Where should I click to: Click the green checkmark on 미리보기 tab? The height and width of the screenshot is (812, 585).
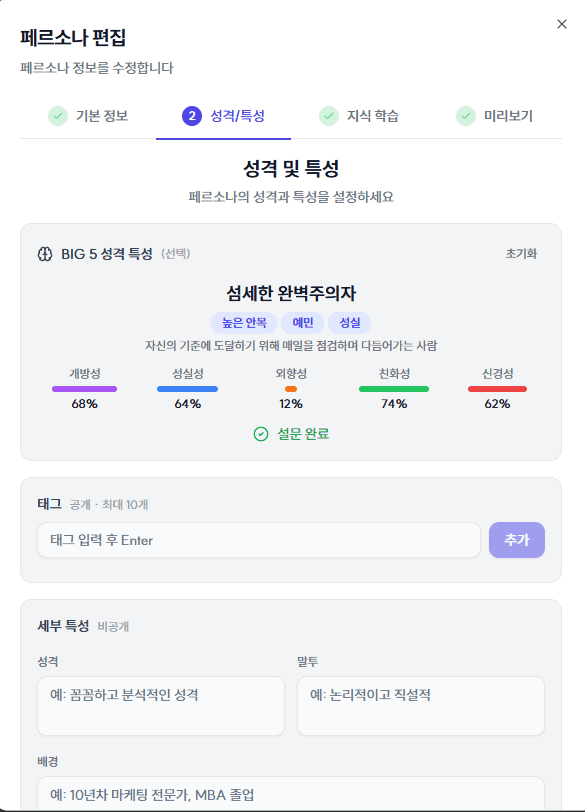pyautogui.click(x=465, y=116)
